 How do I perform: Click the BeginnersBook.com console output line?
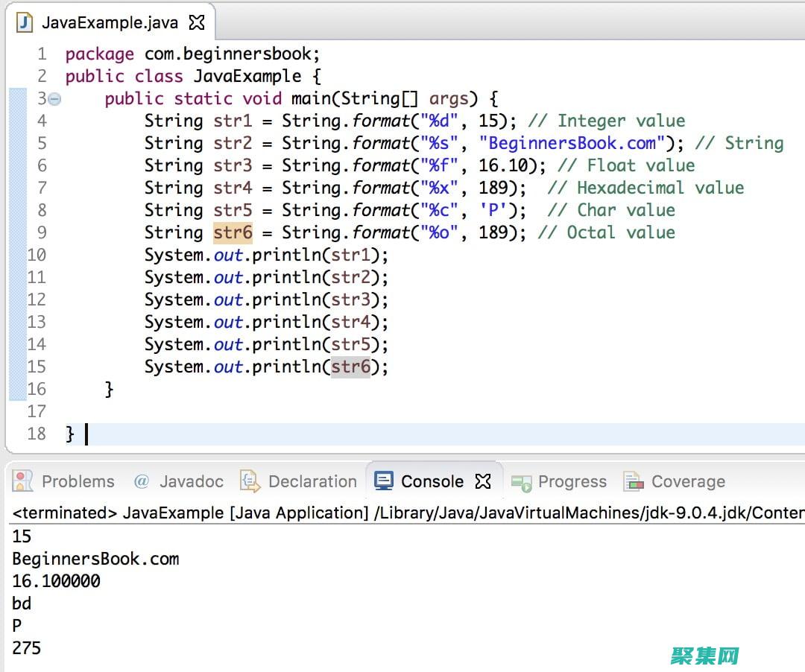(95, 559)
